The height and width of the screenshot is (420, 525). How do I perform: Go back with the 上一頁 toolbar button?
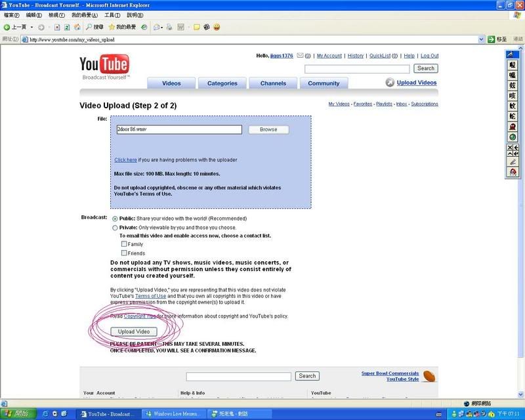(x=14, y=27)
